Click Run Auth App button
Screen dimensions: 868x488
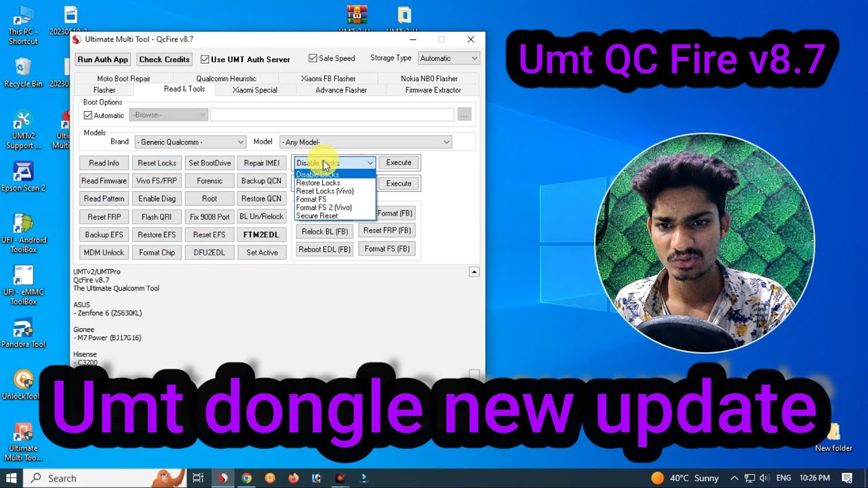103,60
